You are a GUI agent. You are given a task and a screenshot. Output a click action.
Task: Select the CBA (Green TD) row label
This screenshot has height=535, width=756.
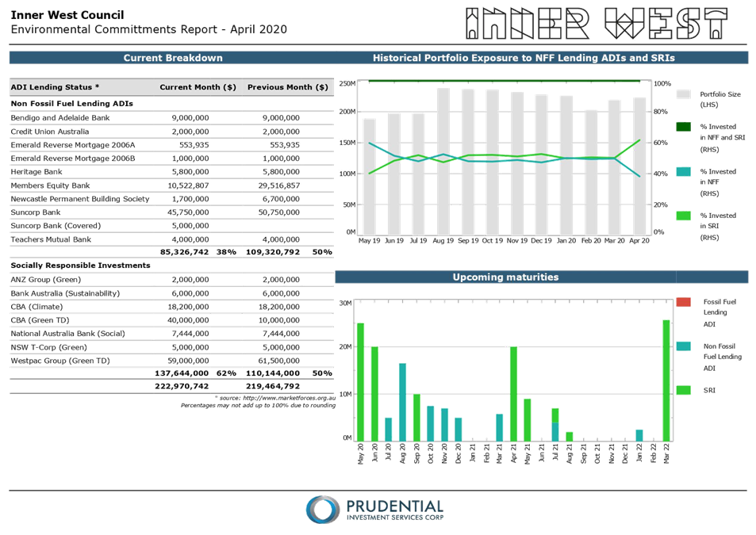pyautogui.click(x=40, y=320)
